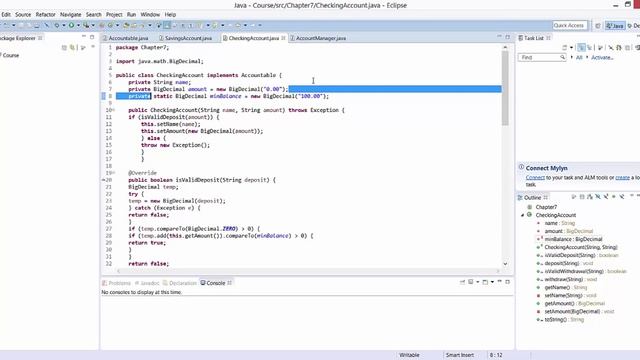Open dropdown arrow beside Debug button
Image resolution: width=640 pixels, height=360 pixels.
63,25
